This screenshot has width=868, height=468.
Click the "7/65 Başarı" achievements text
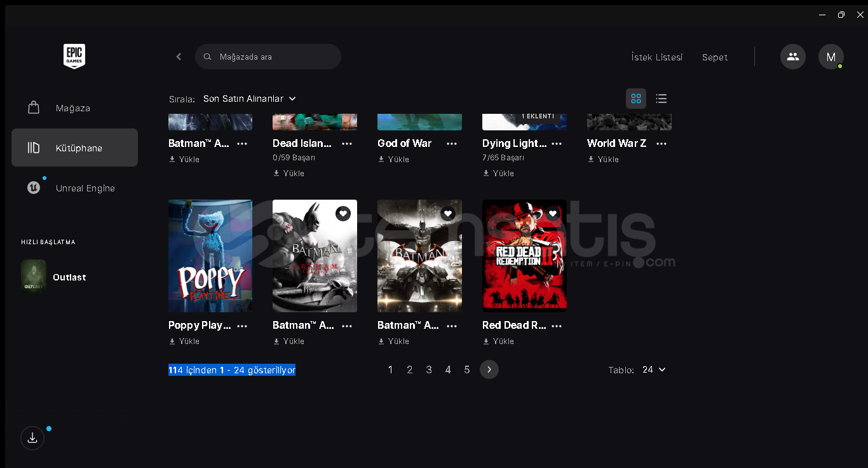(503, 158)
